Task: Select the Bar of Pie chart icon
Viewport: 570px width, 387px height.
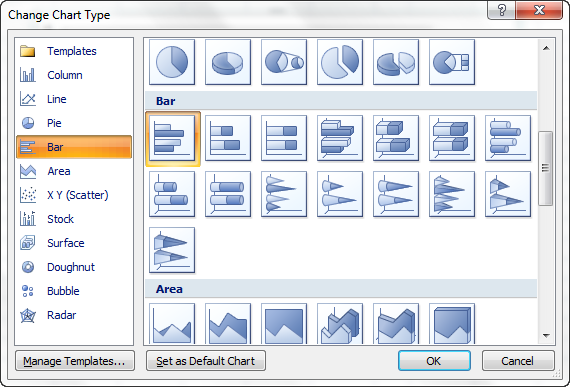Action: coord(452,62)
